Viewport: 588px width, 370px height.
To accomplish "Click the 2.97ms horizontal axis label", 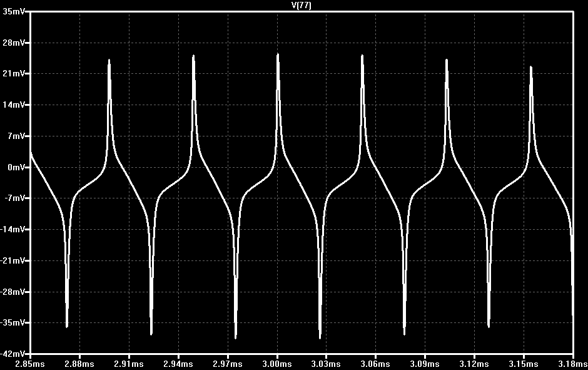I will point(227,364).
